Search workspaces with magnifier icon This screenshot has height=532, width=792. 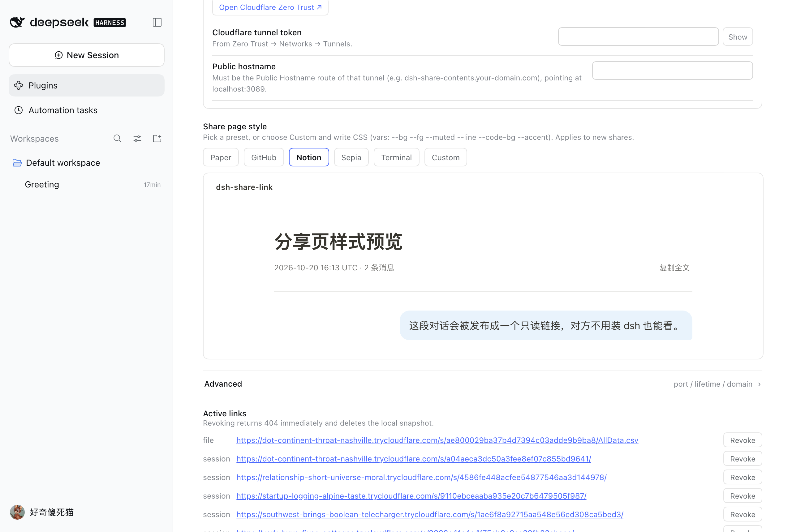(118, 139)
